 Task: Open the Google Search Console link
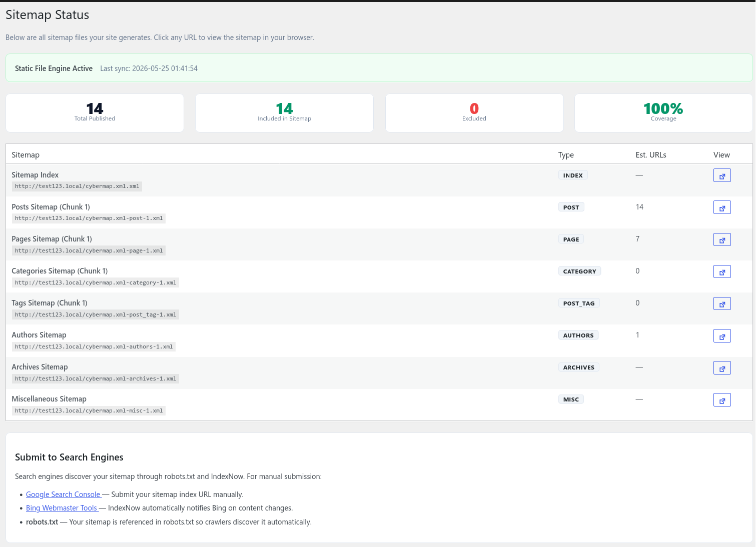point(64,494)
